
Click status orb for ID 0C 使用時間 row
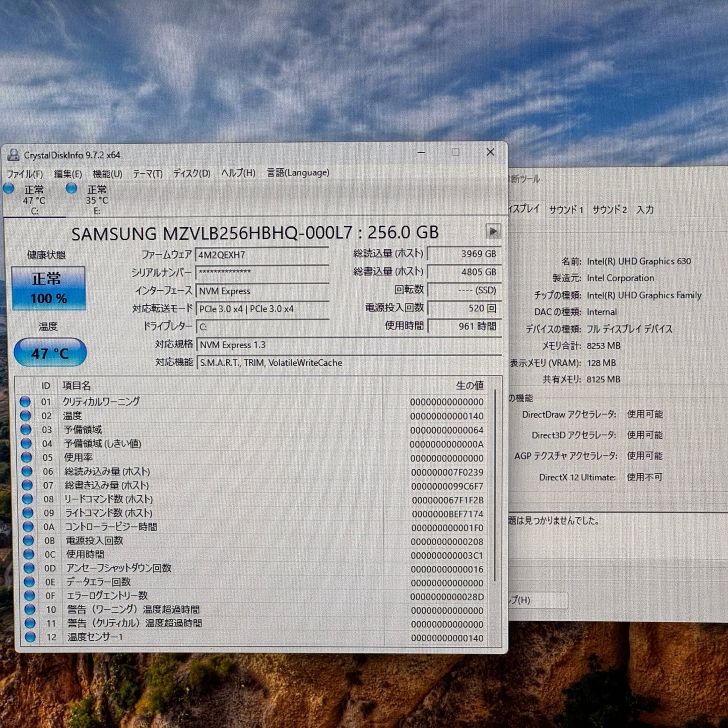point(29,554)
